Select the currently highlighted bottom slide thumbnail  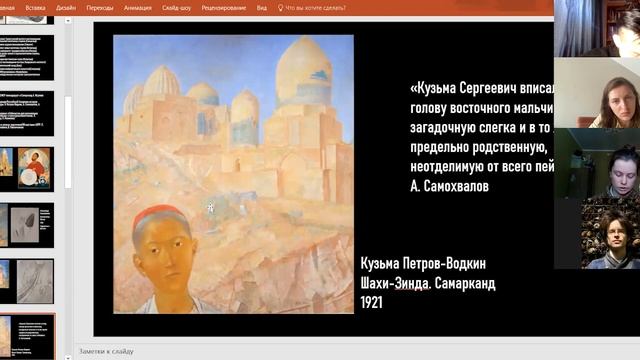click(x=27, y=337)
